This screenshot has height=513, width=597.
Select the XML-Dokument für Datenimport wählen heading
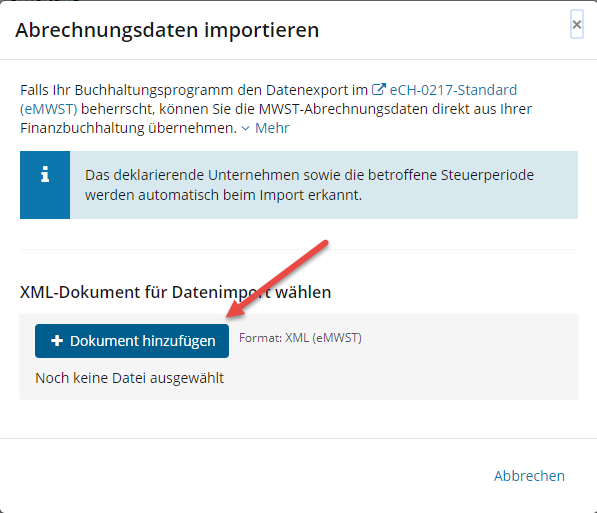coord(176,292)
